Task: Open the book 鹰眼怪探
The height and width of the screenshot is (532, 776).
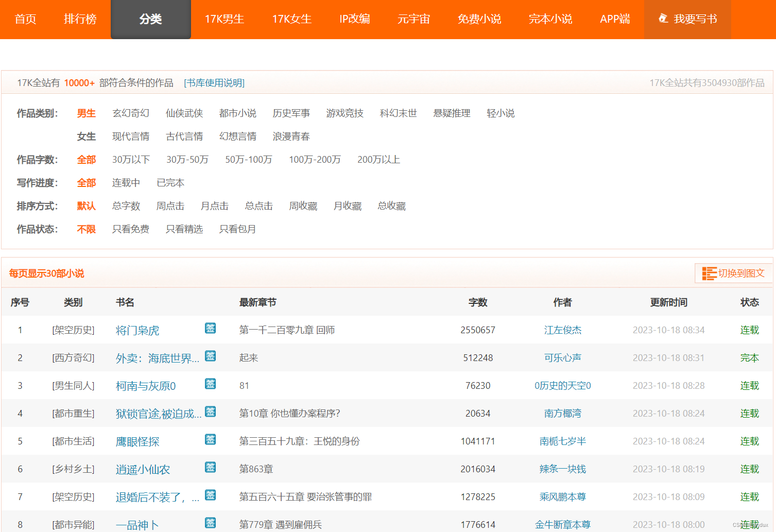Action: click(x=137, y=441)
